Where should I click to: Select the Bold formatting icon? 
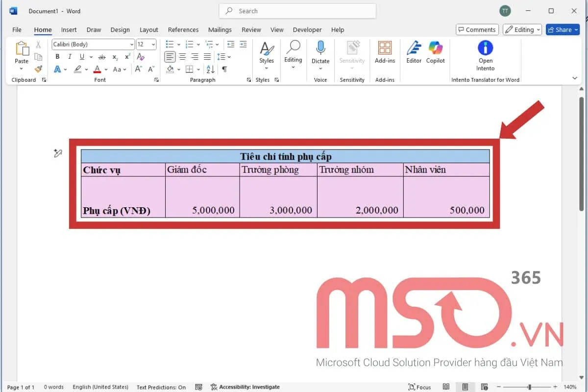[57, 56]
